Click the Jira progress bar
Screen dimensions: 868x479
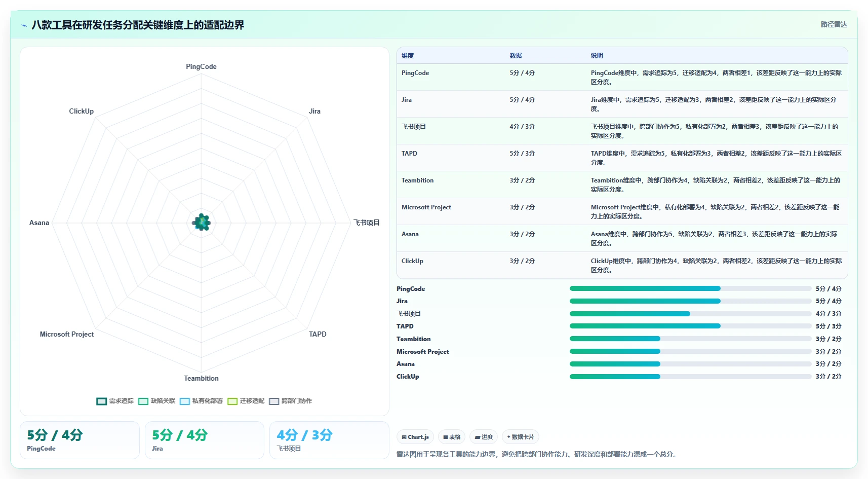[x=690, y=301]
